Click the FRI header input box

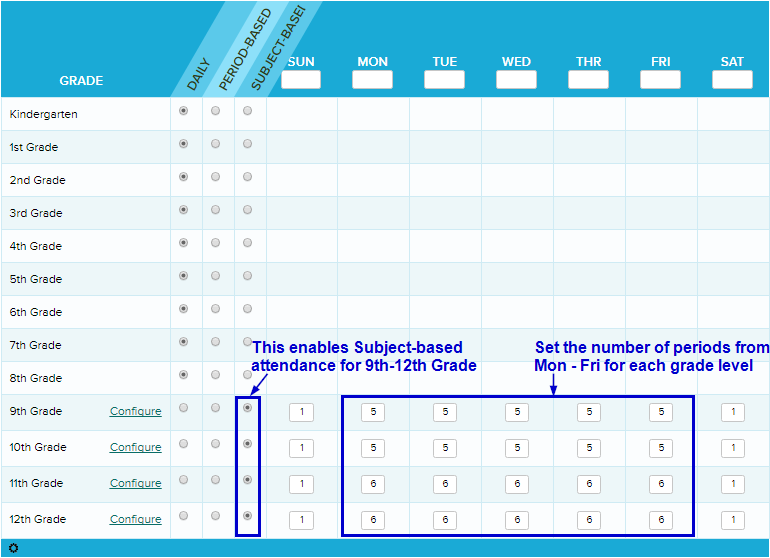pyautogui.click(x=660, y=80)
